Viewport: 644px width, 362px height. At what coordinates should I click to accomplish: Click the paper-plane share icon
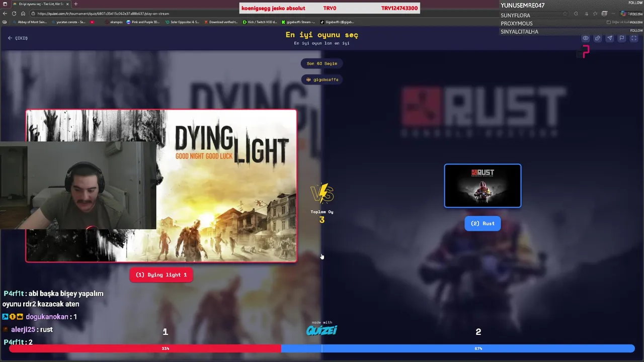610,38
